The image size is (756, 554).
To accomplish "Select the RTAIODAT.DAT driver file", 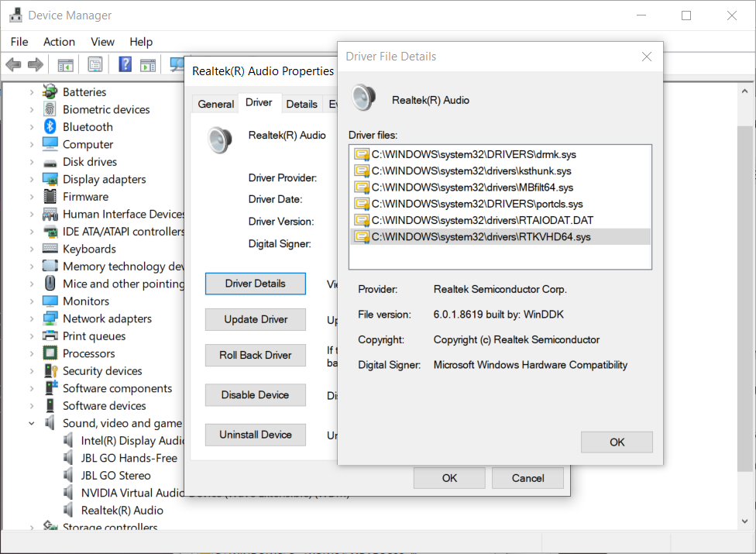I will point(500,220).
